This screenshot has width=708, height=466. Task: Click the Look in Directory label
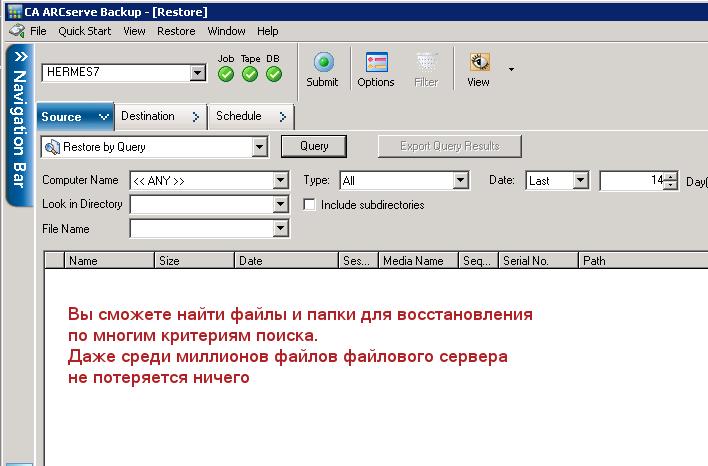82,204
